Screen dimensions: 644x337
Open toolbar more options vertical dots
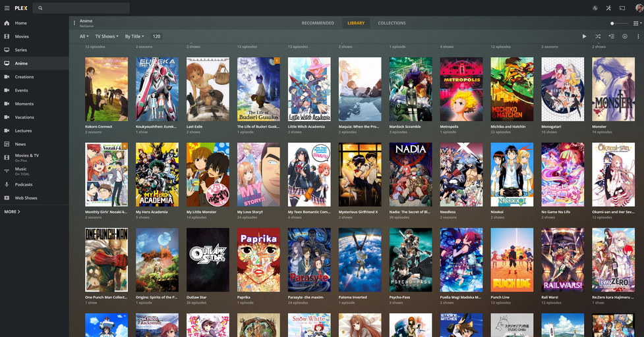coord(638,36)
